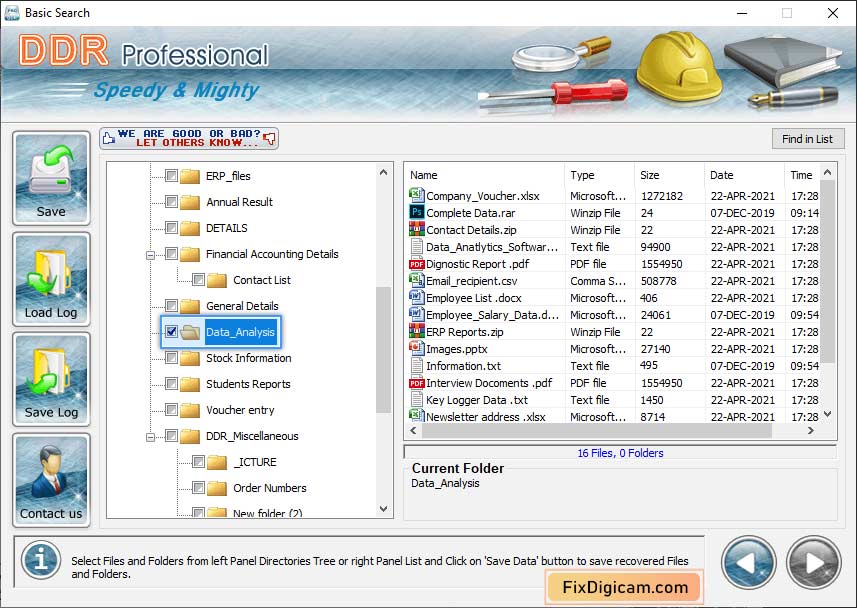Check the Voucher entry folder checkbox
Screen dimensions: 857x608
pos(171,410)
